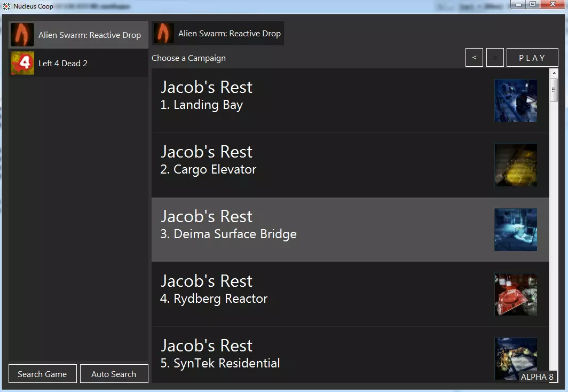Click the ALPHA 8 version label

537,377
